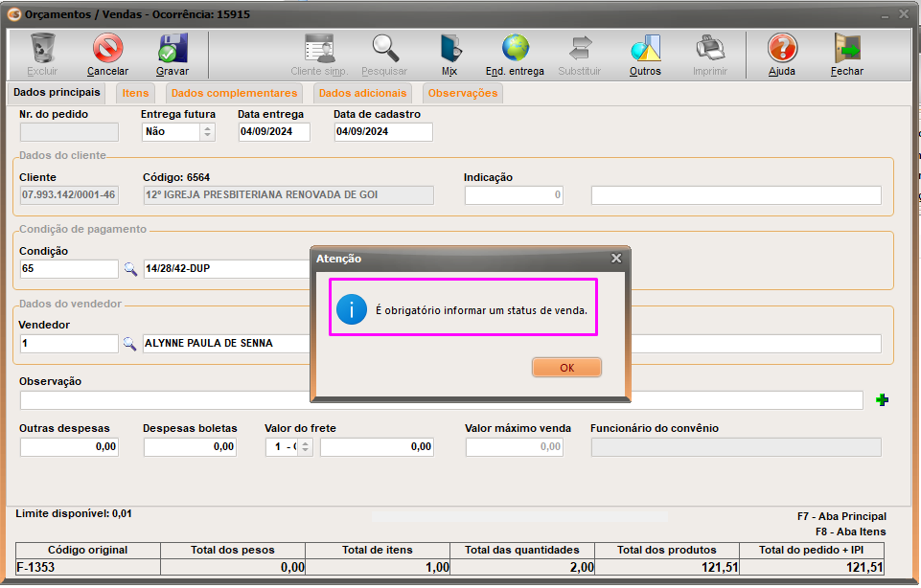Click the Fechar door icon
Viewport: 921px width, 588px height.
tap(846, 49)
